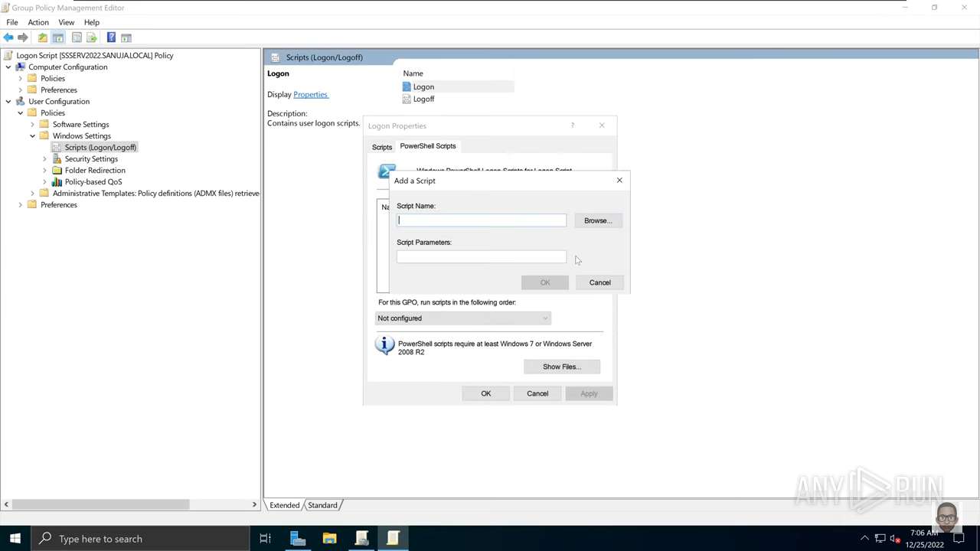The width and height of the screenshot is (980, 551).
Task: Click the Forward arrow toolbar icon
Action: pyautogui.click(x=23, y=37)
